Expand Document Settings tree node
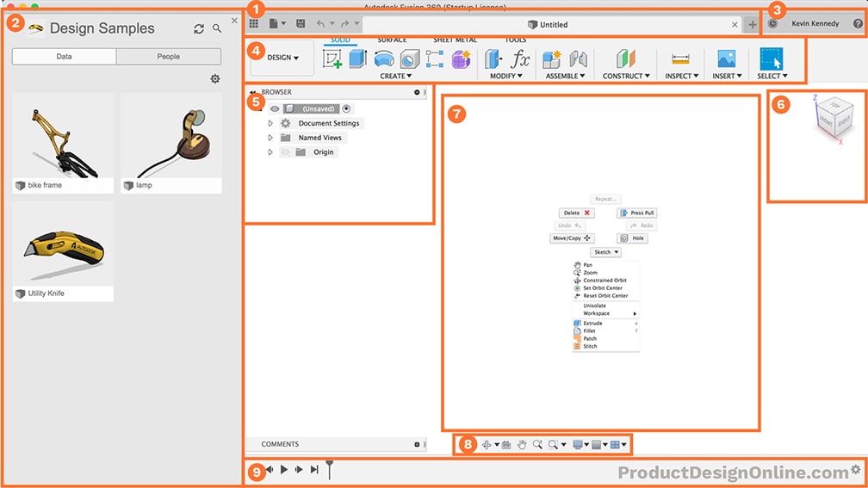 (270, 123)
